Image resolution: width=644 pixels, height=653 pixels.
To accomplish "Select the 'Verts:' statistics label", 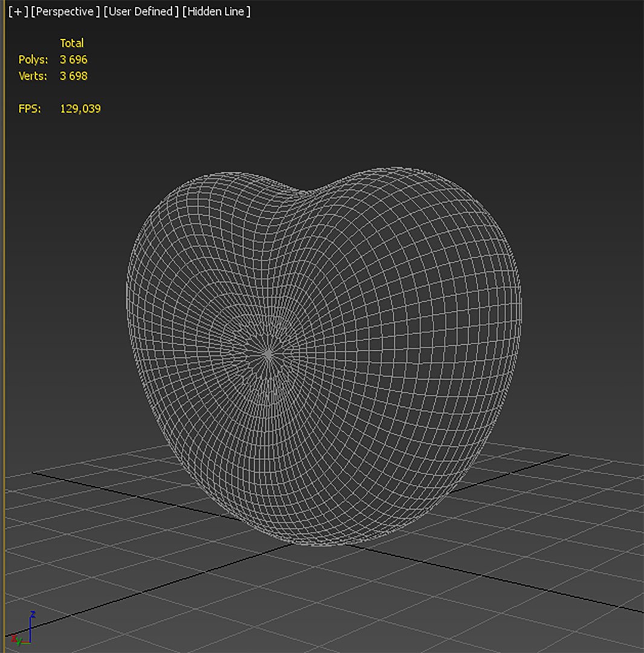I will (x=33, y=76).
